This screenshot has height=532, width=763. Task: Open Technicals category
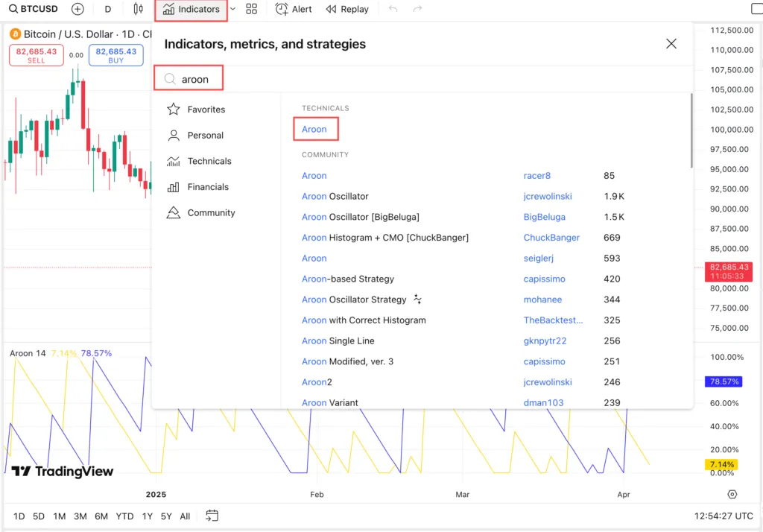click(198, 161)
